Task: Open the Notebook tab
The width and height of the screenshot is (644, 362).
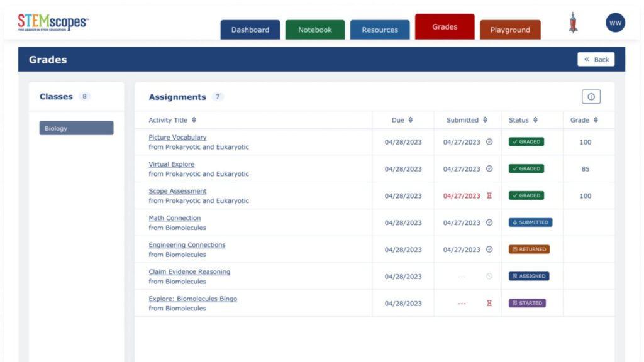Action: tap(315, 30)
